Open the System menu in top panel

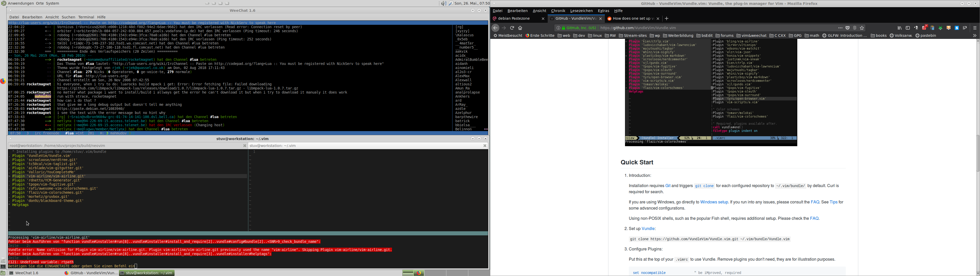53,3
